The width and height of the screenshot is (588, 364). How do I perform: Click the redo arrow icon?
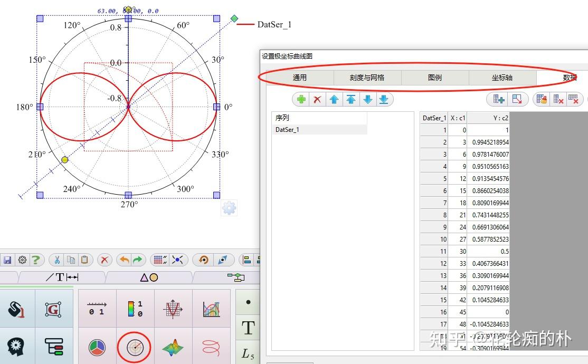coord(138,260)
